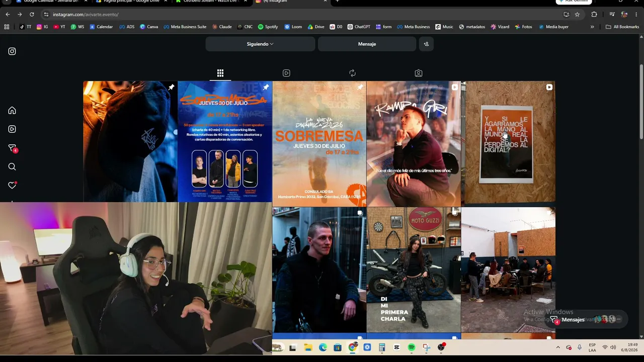This screenshot has height=362, width=644.
Task: Open the Meta Business Suite bookmark
Action: (185, 27)
